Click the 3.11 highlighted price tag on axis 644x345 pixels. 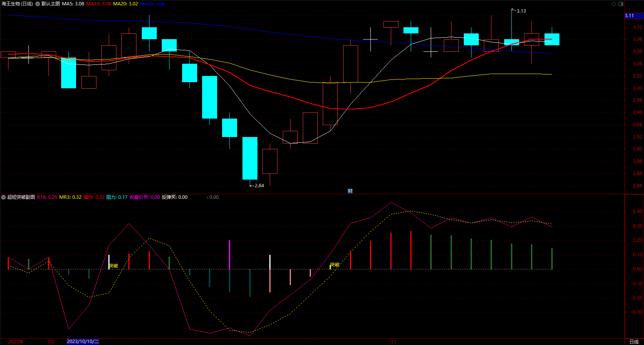tap(634, 16)
